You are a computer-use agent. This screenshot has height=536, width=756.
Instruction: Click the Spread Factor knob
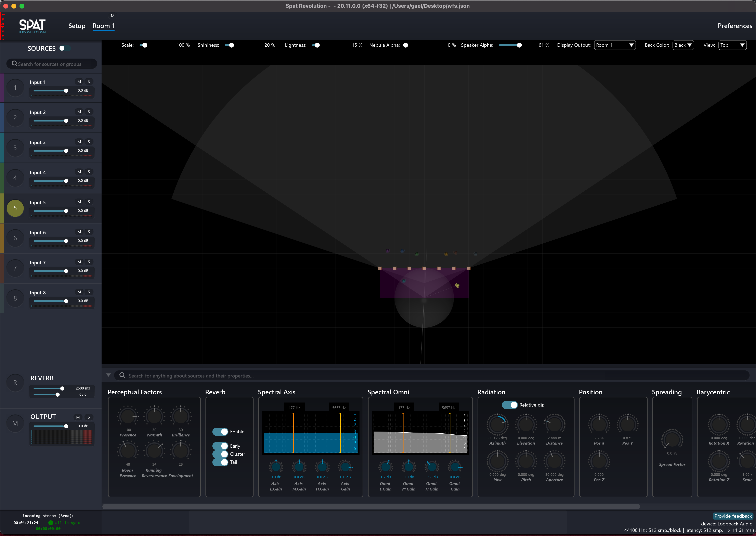pyautogui.click(x=672, y=440)
